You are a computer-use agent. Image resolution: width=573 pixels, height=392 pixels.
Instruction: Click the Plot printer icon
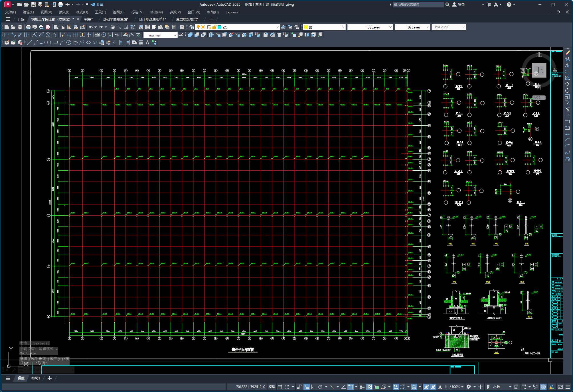tap(28, 27)
